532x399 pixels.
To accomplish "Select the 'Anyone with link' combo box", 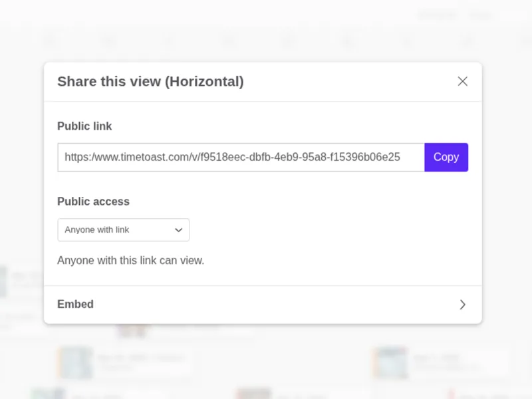I will click(123, 229).
